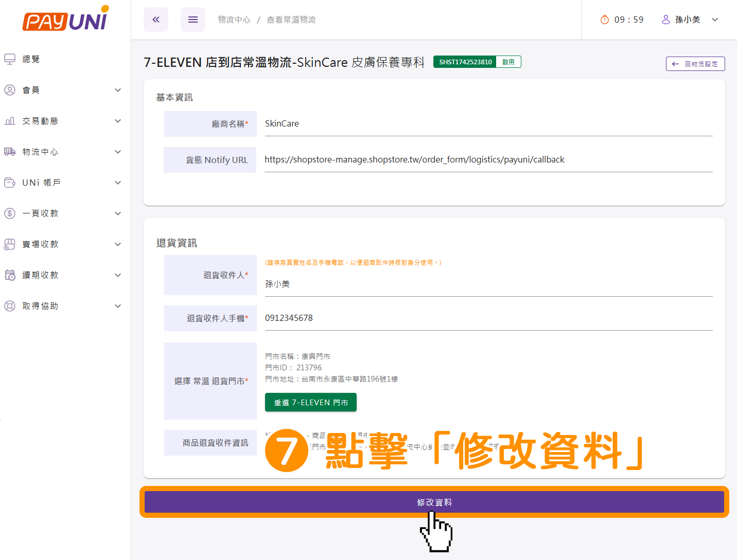Click the 賣場收款 store icon
Image resolution: width=737 pixels, height=560 pixels.
pos(10,244)
